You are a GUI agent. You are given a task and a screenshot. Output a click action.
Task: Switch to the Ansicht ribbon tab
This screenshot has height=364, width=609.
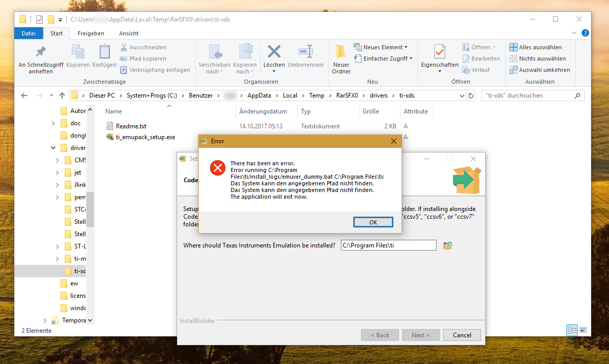[x=128, y=33]
